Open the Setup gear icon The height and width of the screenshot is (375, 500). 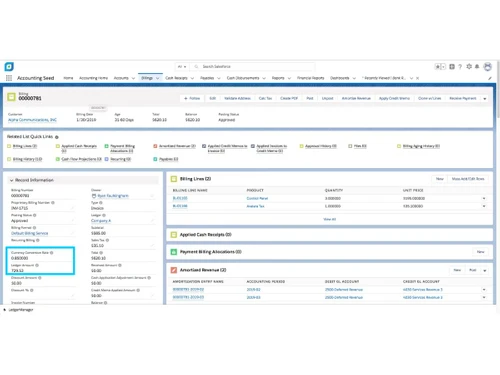coord(469,67)
